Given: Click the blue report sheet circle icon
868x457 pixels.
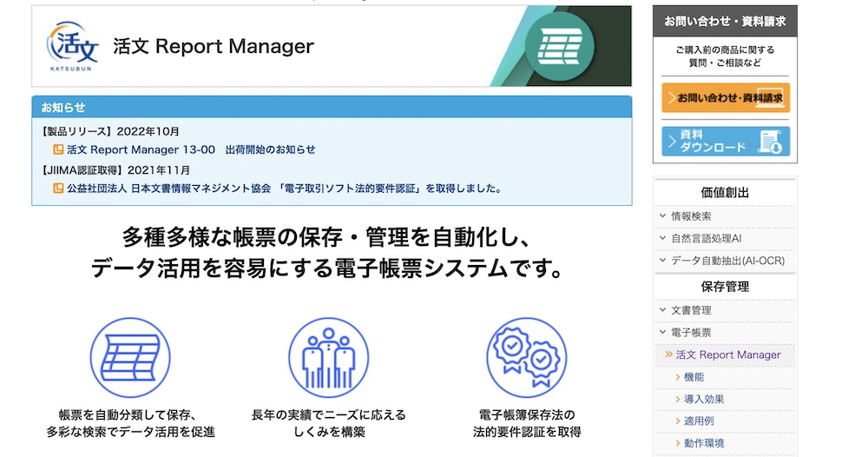Looking at the screenshot, I should (130, 358).
